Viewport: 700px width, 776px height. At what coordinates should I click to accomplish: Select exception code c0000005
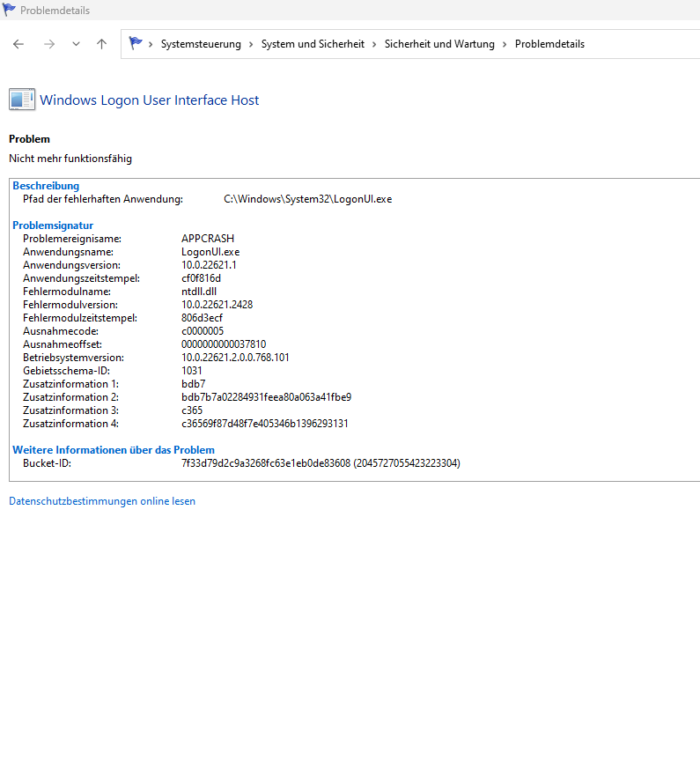click(x=203, y=331)
